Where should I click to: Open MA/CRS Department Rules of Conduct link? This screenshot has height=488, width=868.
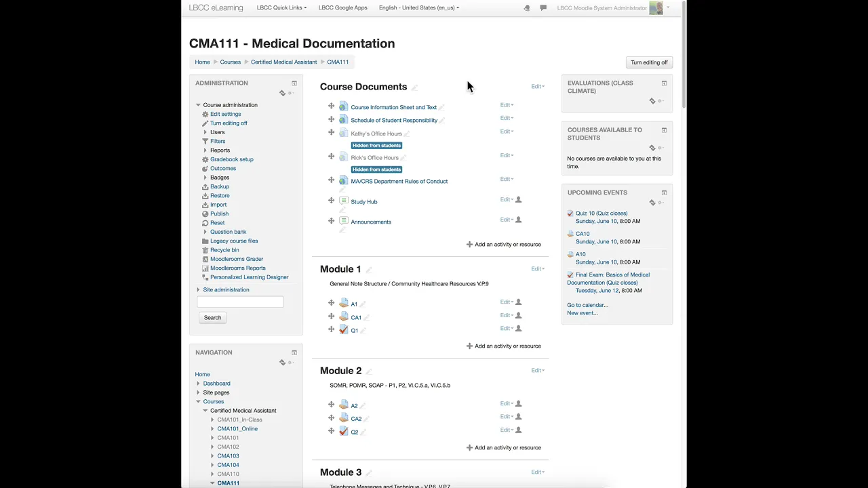pyautogui.click(x=399, y=181)
